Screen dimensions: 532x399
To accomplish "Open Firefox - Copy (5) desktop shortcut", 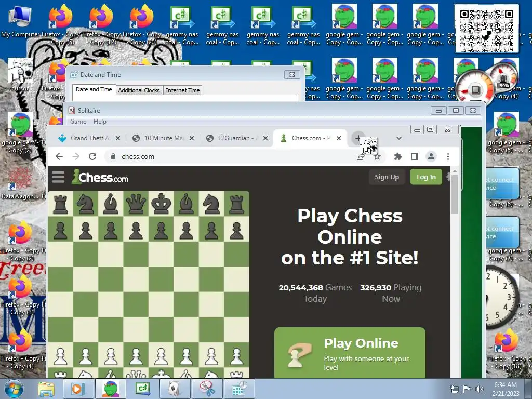I will pos(61,24).
